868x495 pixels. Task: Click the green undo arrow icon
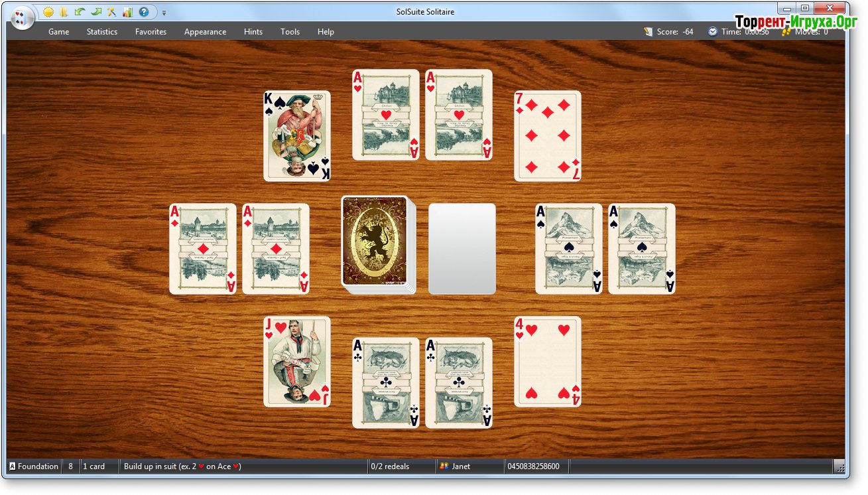(x=80, y=12)
